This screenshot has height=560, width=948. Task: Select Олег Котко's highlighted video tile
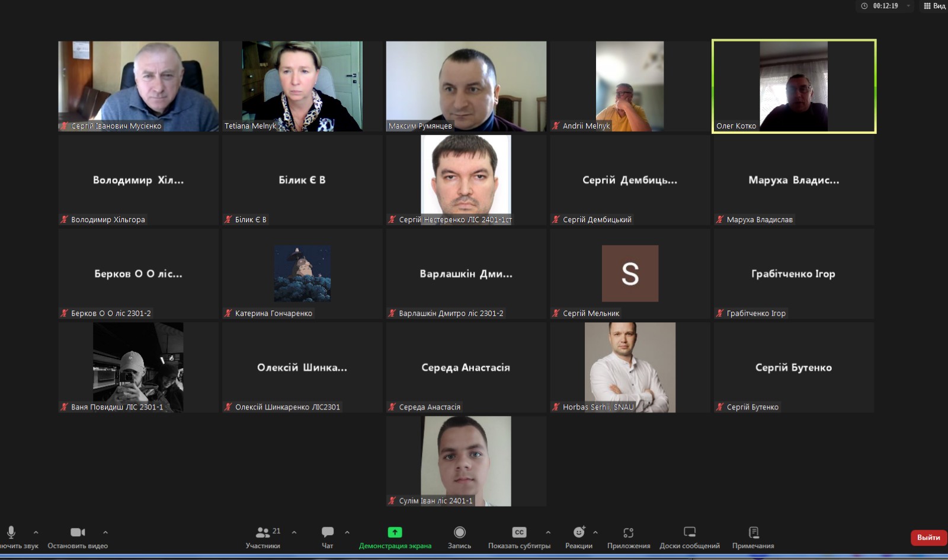pos(793,86)
